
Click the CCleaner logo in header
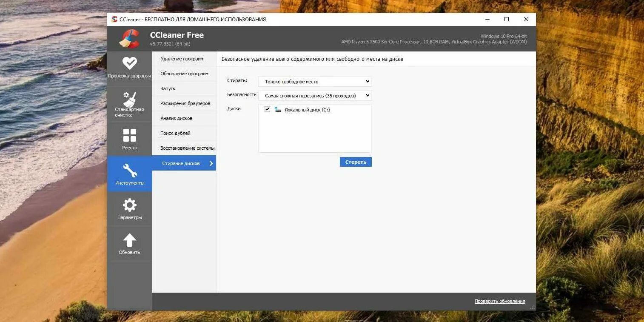(x=129, y=39)
